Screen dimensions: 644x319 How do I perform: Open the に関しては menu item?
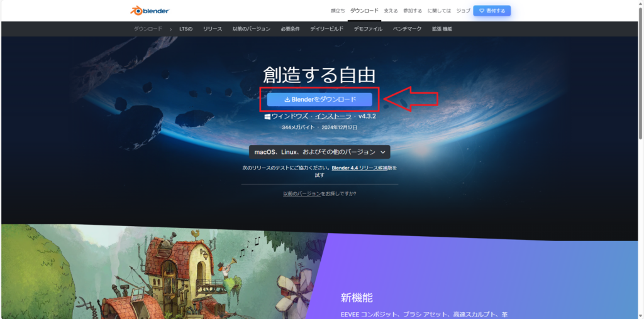pyautogui.click(x=439, y=11)
